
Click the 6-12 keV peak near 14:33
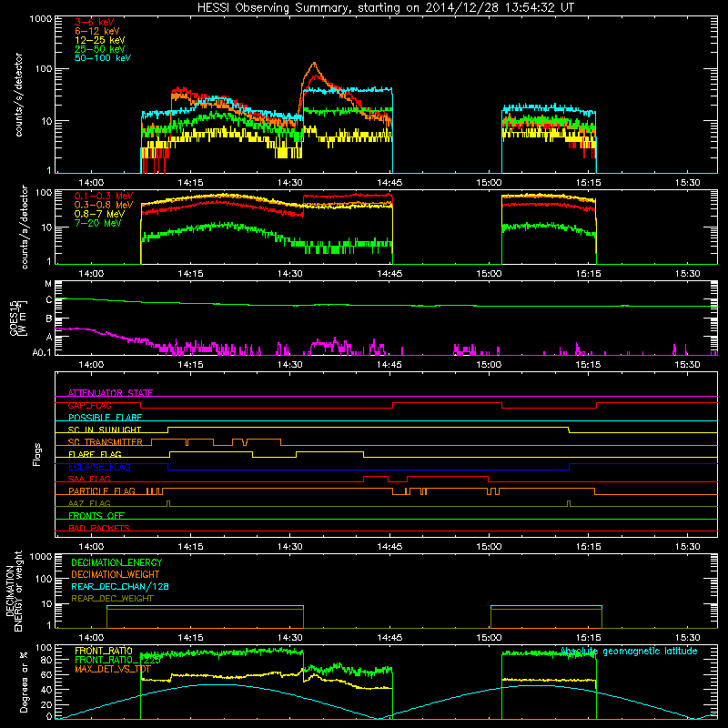[315, 63]
